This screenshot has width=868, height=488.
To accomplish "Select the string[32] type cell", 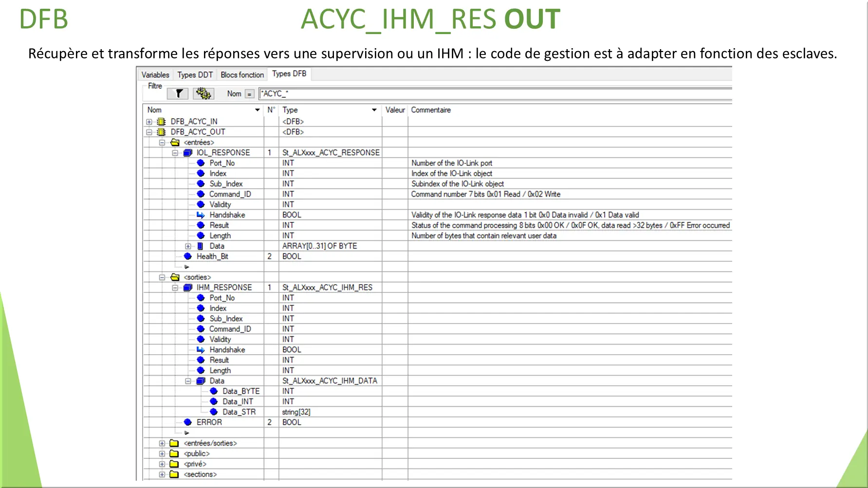I will (x=331, y=412).
